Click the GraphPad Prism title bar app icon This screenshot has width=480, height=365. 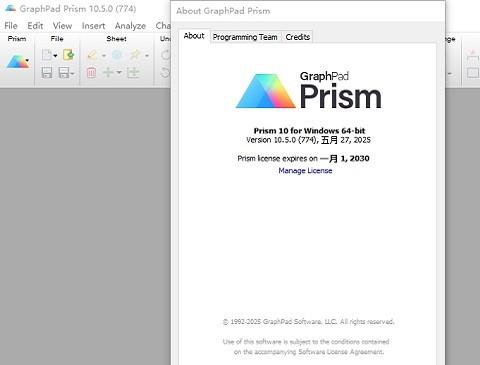[x=11, y=8]
